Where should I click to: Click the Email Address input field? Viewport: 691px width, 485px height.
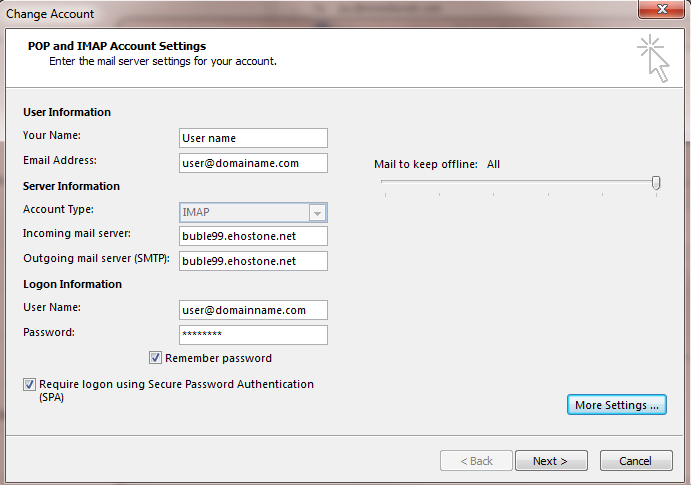[253, 163]
